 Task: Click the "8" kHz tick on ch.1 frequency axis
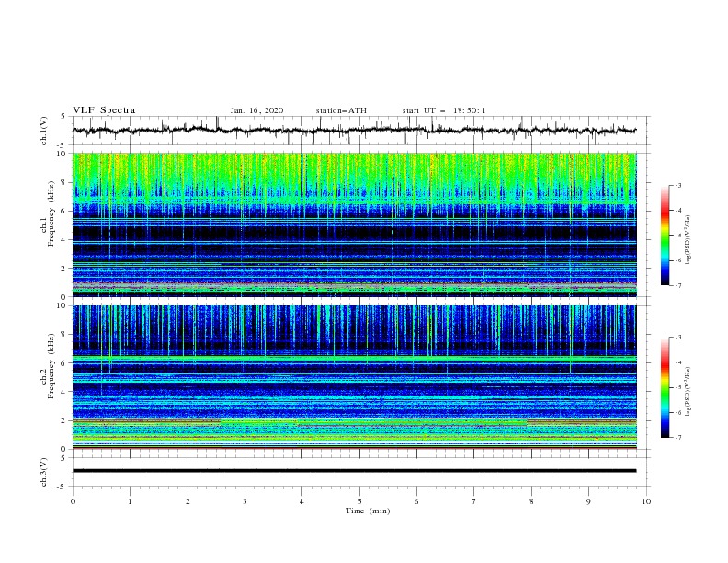[63, 182]
